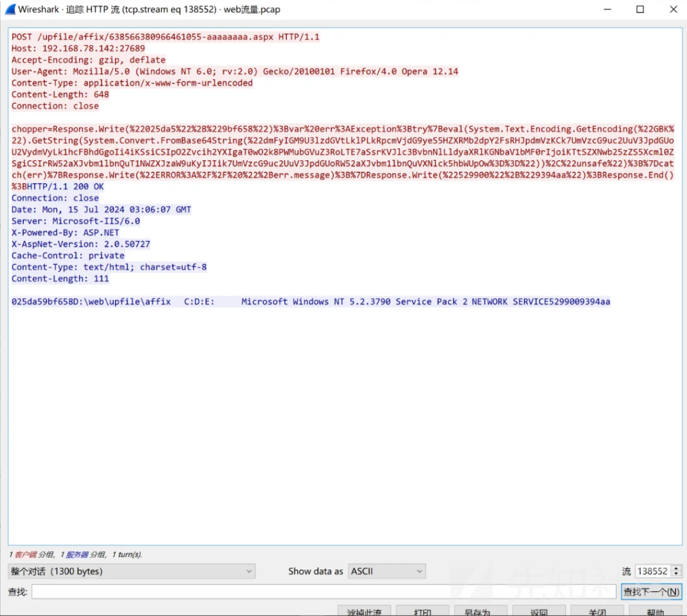Click the 打印 print button
Image resolution: width=687 pixels, height=616 pixels.
[x=422, y=611]
